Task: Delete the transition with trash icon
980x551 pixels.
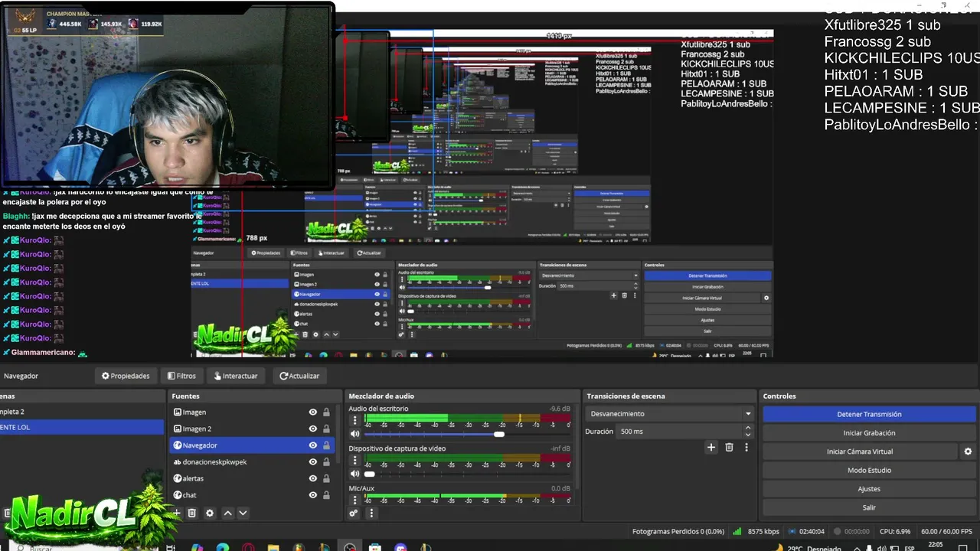Action: (x=729, y=447)
